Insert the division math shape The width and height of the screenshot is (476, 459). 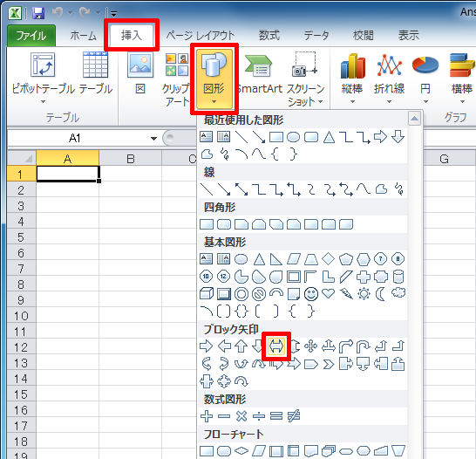click(259, 416)
